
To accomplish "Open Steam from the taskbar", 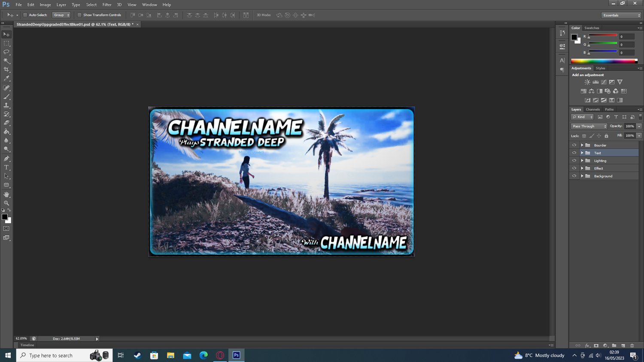I will point(137,355).
